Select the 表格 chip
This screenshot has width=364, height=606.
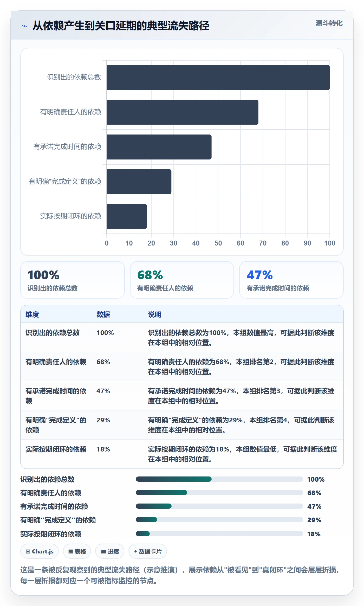point(77,551)
